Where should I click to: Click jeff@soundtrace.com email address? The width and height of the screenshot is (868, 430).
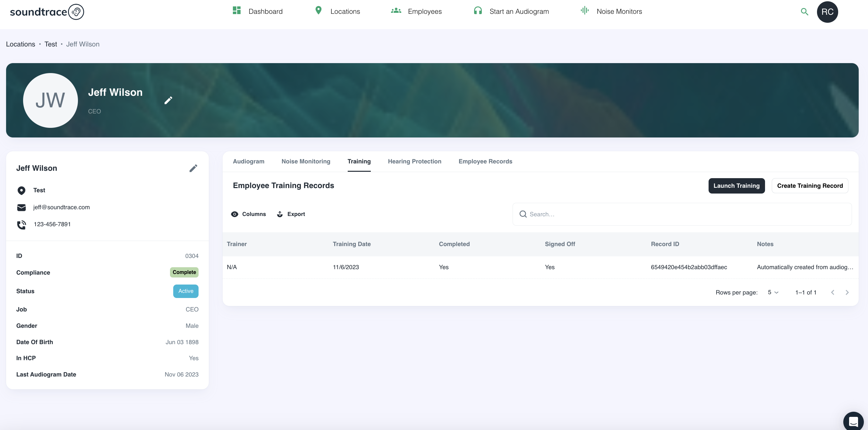[61, 207]
